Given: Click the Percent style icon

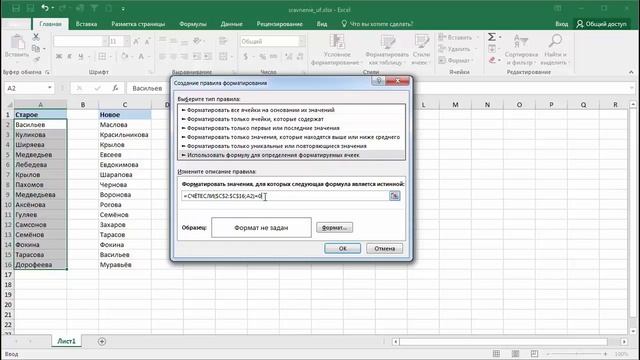Looking at the screenshot, I should click(x=262, y=56).
